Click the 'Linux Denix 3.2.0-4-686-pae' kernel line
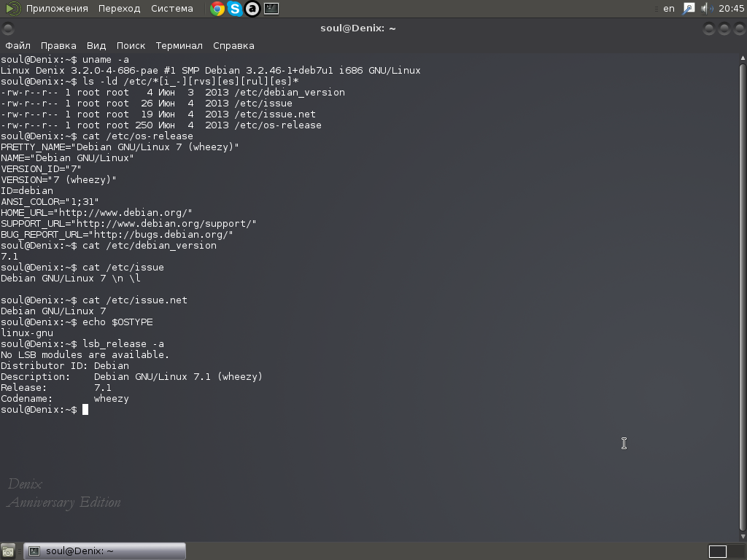This screenshot has width=747, height=560. pos(210,71)
